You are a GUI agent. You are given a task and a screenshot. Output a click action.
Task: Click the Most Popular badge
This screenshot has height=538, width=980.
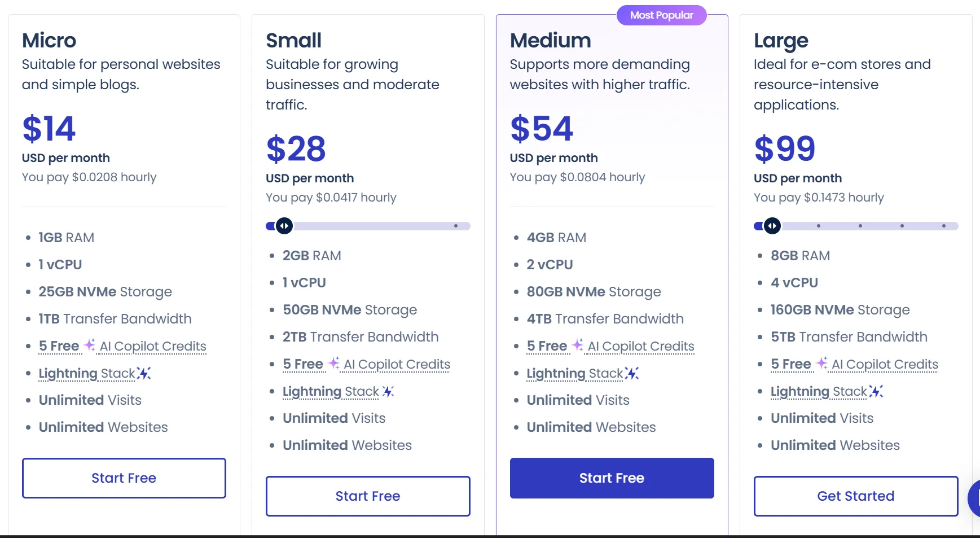pyautogui.click(x=661, y=15)
